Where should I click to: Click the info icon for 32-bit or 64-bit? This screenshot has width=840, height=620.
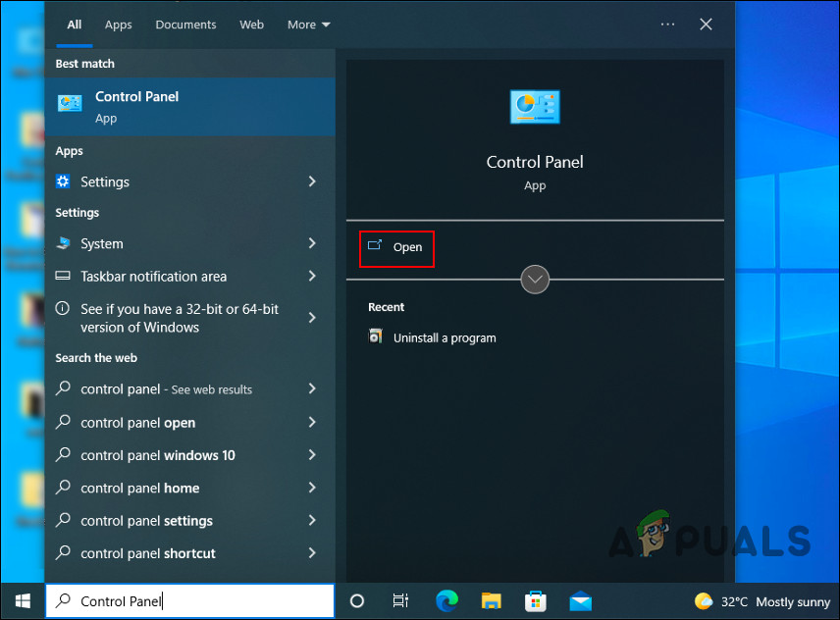click(63, 308)
